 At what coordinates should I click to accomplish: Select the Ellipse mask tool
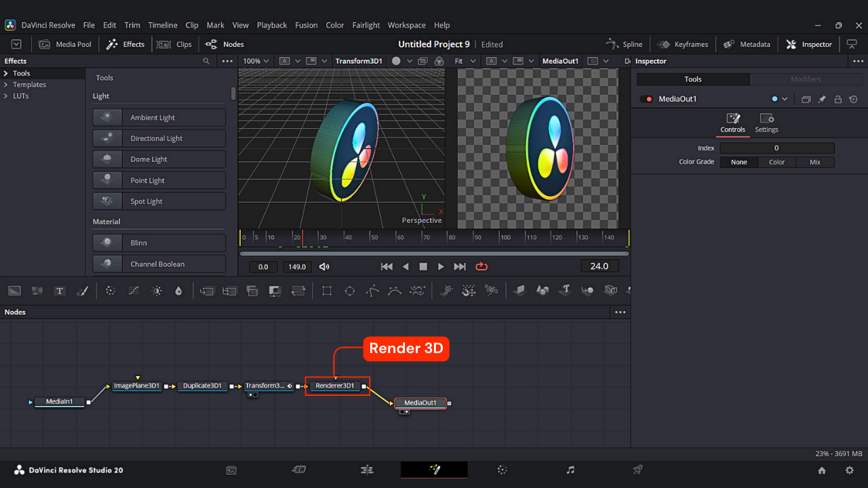coord(350,291)
